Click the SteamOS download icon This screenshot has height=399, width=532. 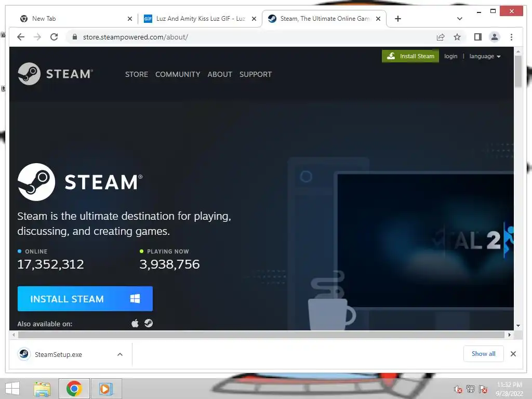click(148, 323)
